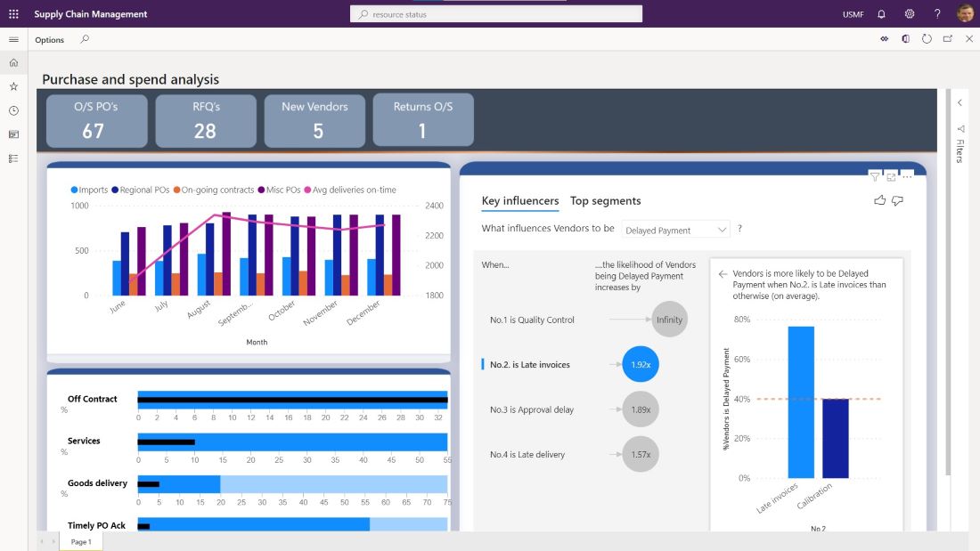The image size is (980, 551).
Task: Open the workbook in full screen via pop-out icon
Action: (x=948, y=38)
